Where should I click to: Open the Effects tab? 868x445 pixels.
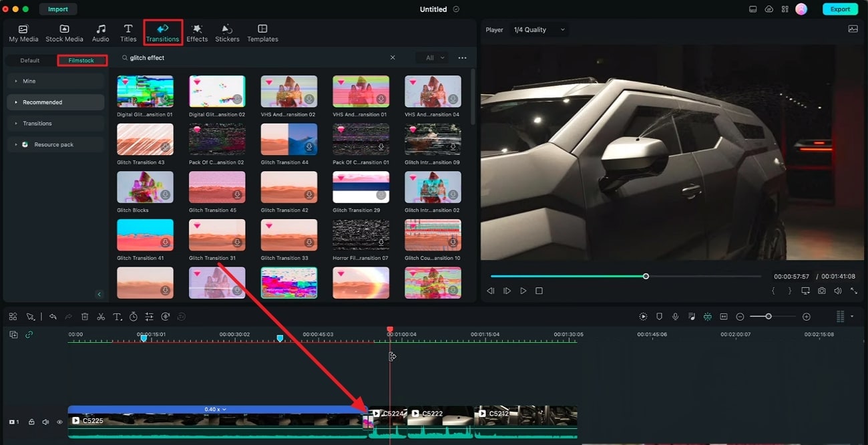197,33
